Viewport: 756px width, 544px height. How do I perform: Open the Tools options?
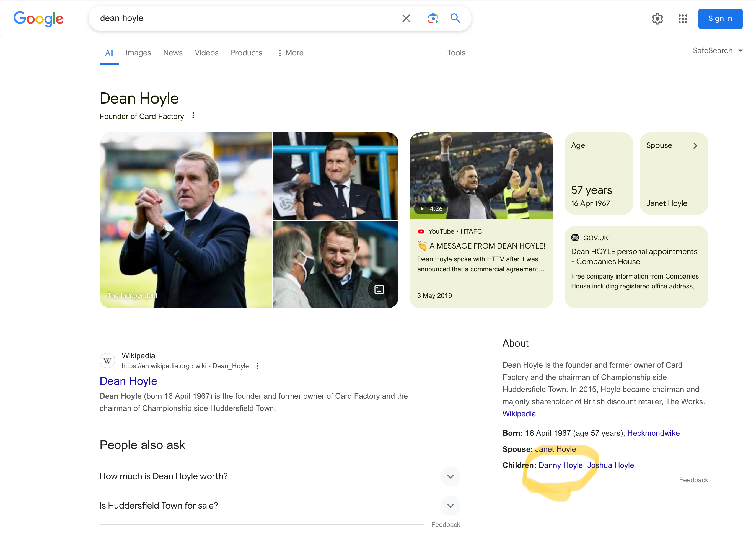[x=456, y=53]
